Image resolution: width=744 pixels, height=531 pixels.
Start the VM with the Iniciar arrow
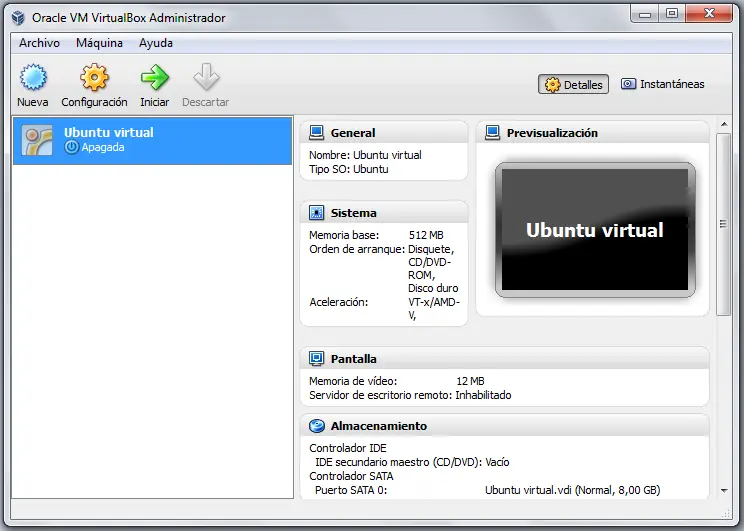154,77
